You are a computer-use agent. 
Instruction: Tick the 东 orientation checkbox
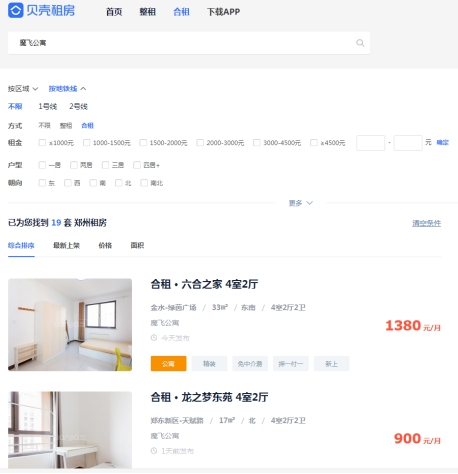[42, 183]
